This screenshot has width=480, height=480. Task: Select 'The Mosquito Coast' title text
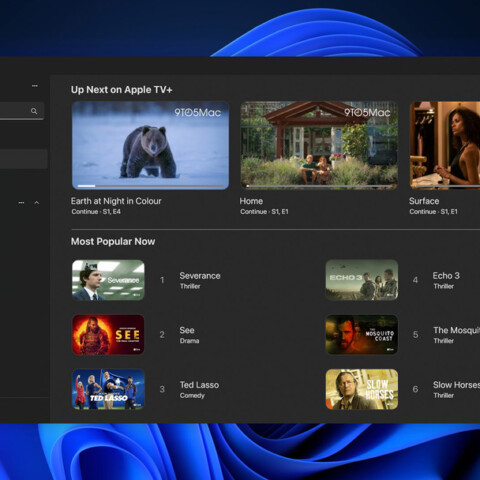click(x=456, y=330)
